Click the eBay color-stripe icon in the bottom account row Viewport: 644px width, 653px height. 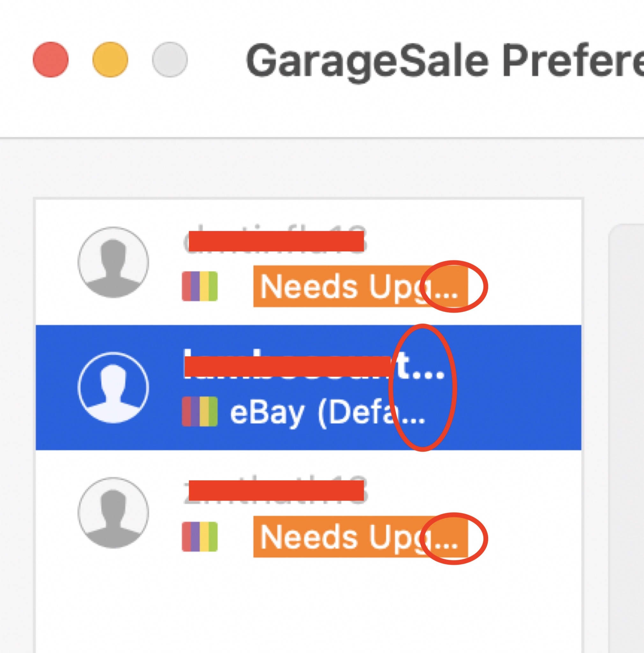pyautogui.click(x=200, y=537)
